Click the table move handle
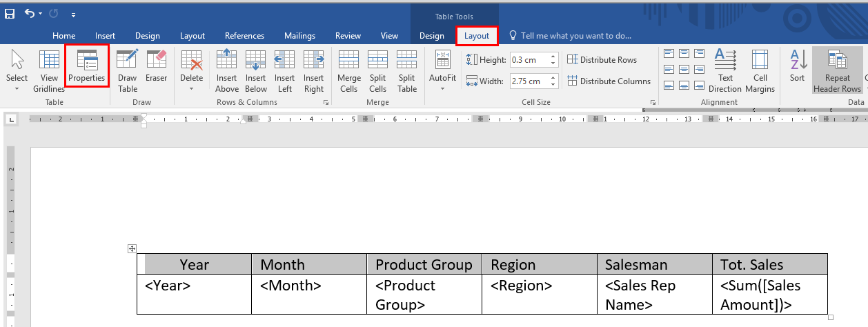The width and height of the screenshot is (868, 327). (x=132, y=248)
